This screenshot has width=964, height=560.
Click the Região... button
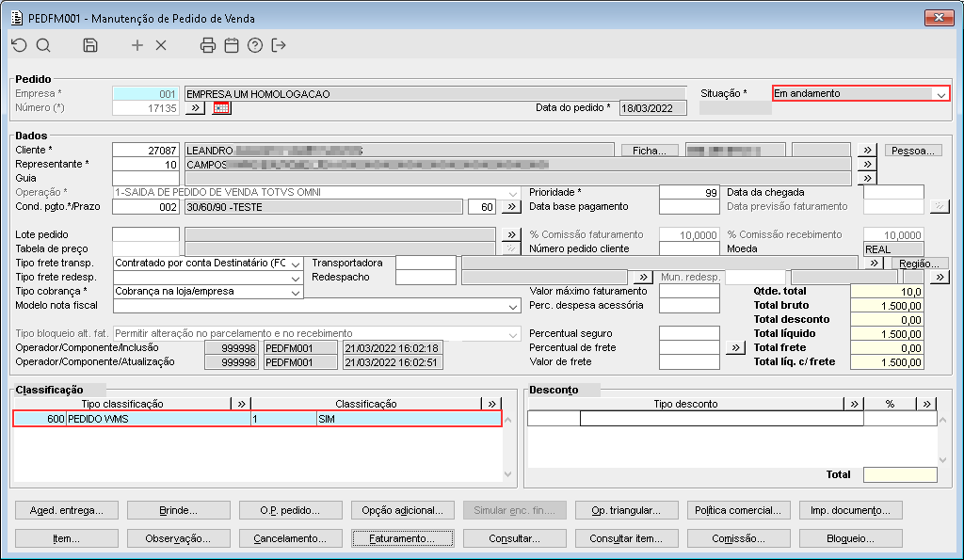pos(919,264)
